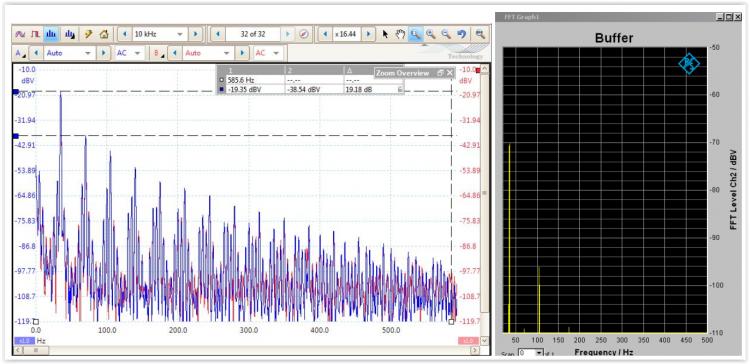Image resolution: width=750 pixels, height=364 pixels.
Task: Undo the last zoom
Action: pyautogui.click(x=462, y=34)
